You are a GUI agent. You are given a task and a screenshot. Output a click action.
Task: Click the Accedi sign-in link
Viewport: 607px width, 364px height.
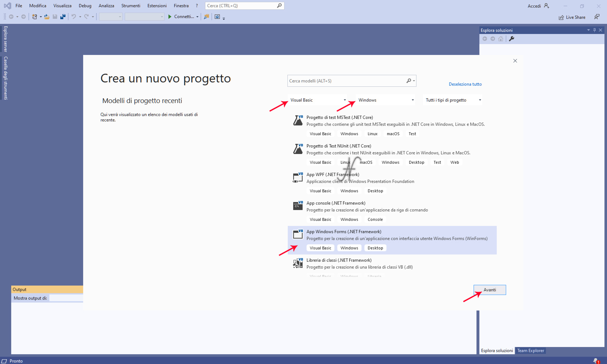534,6
